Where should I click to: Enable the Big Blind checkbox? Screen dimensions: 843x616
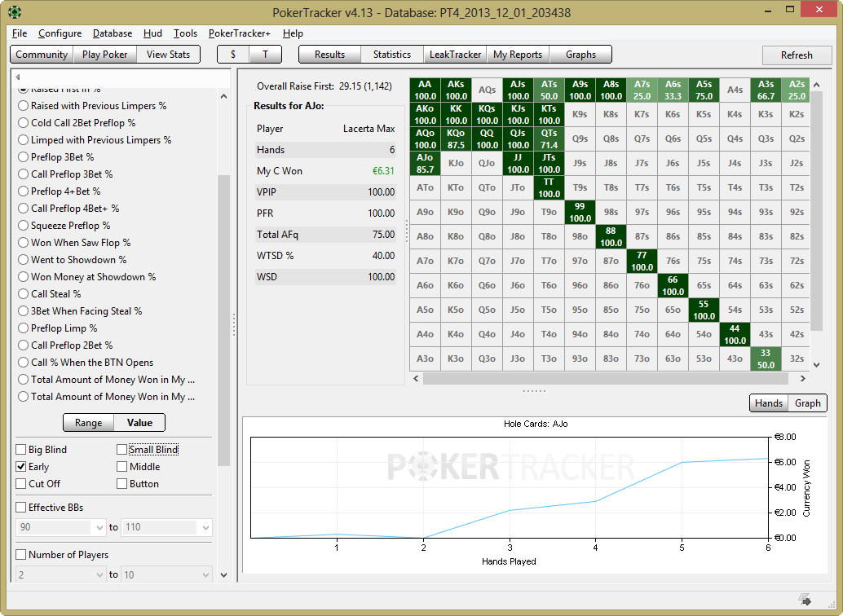click(x=21, y=449)
